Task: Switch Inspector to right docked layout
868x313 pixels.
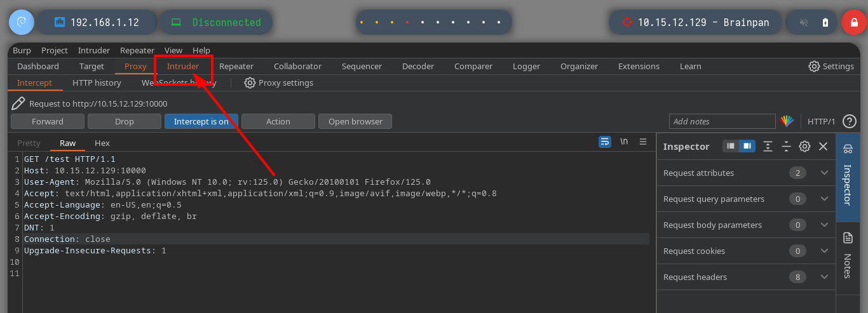Action: (747, 146)
